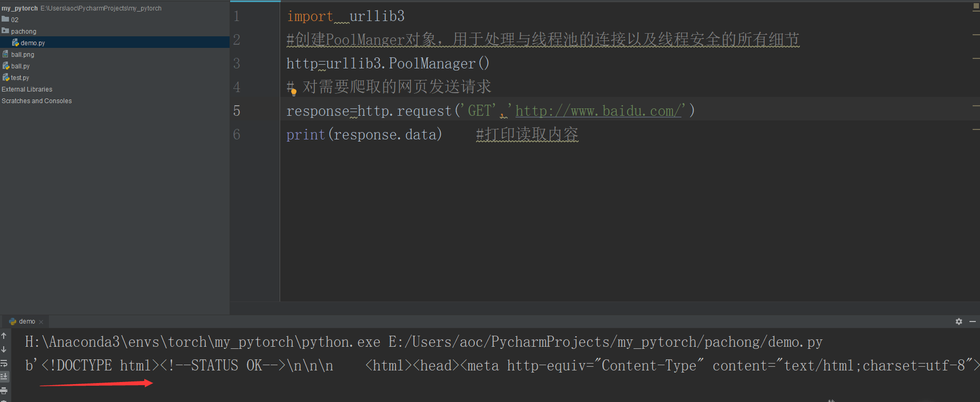980x402 pixels.
Task: Click the http://www.baidu.com/ link in code
Action: 598,111
